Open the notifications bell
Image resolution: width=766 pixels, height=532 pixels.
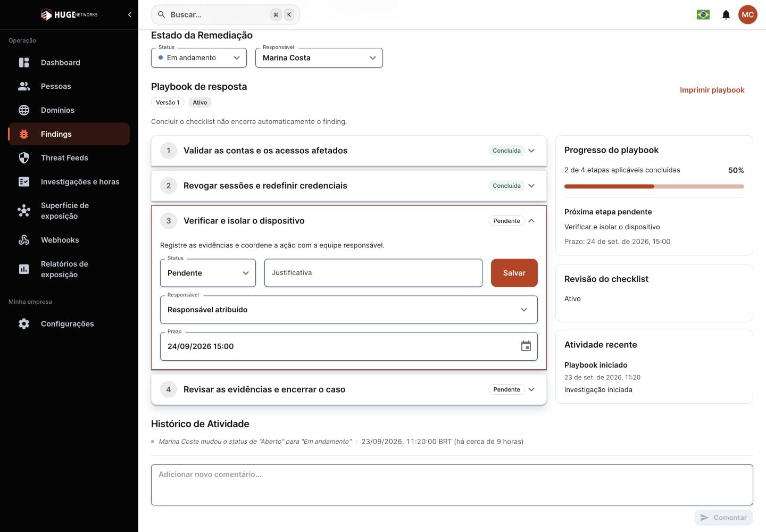pos(726,15)
